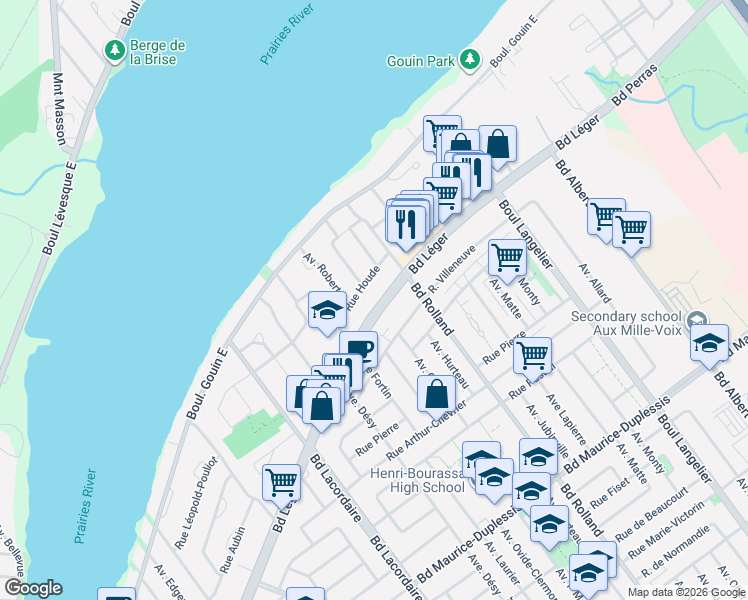Click the 'Gouin Park' label
The image size is (748, 600).
[x=421, y=62]
